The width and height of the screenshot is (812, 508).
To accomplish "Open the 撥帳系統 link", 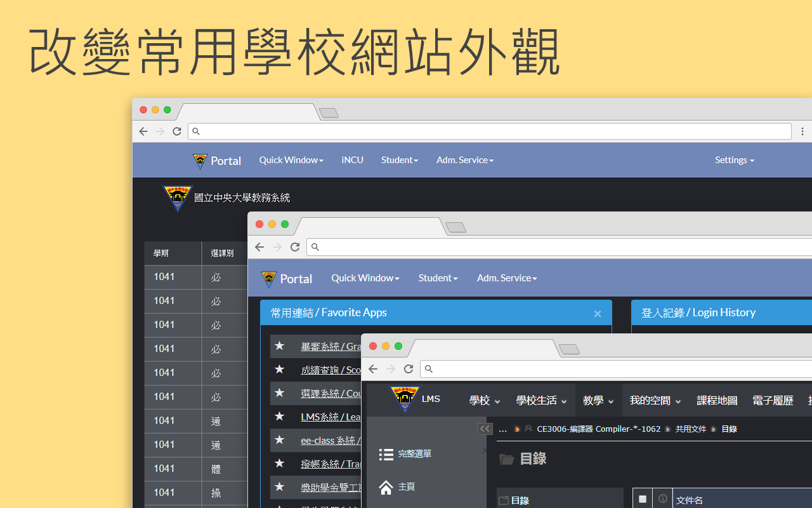I will 331,464.
